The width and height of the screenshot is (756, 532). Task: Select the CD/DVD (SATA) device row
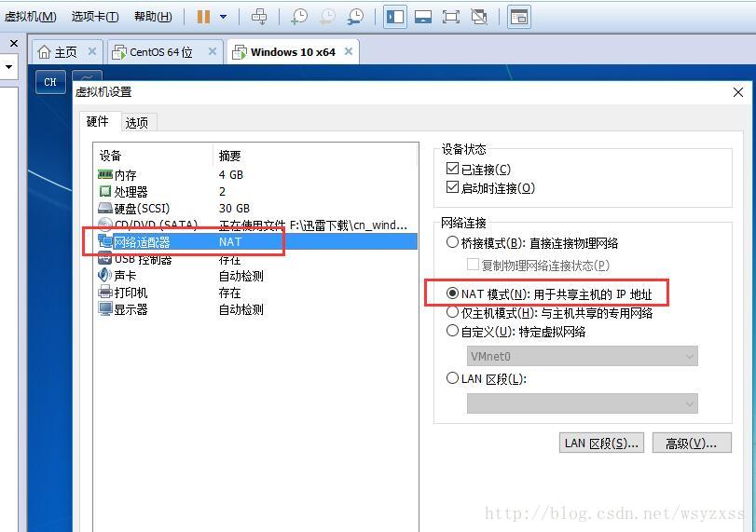pyautogui.click(x=255, y=225)
